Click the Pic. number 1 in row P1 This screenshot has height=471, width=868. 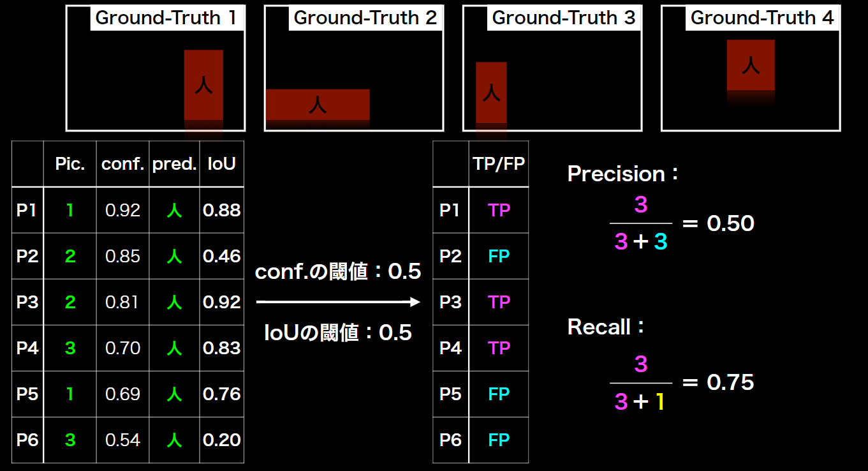[x=70, y=210]
